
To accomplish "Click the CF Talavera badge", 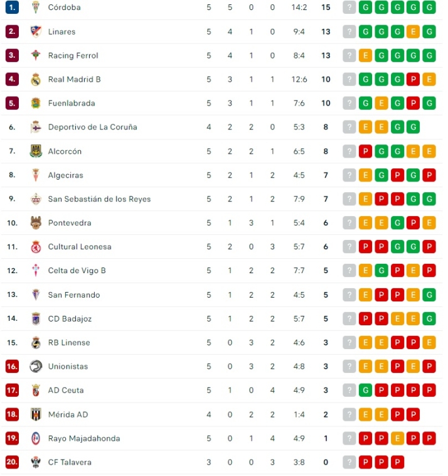I will coord(36,462).
